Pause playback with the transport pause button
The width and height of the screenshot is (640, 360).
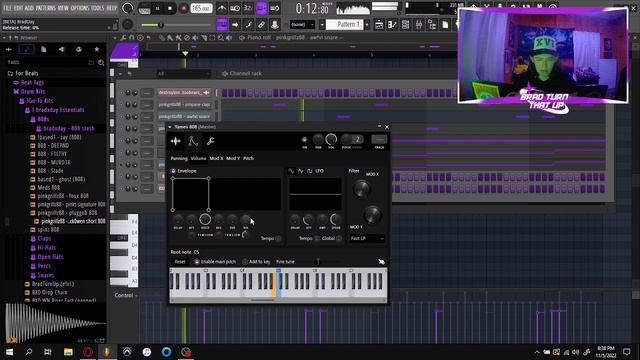tap(157, 8)
